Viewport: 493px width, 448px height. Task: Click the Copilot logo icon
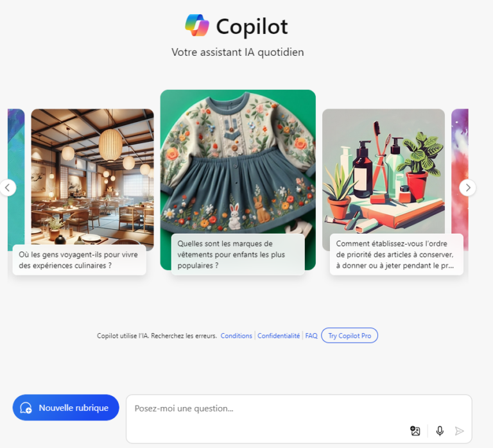tap(197, 26)
